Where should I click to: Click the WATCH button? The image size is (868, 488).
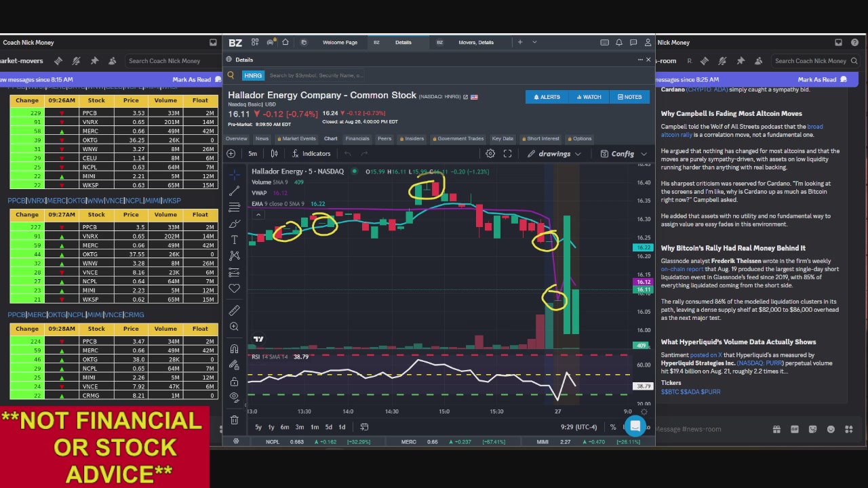point(589,97)
